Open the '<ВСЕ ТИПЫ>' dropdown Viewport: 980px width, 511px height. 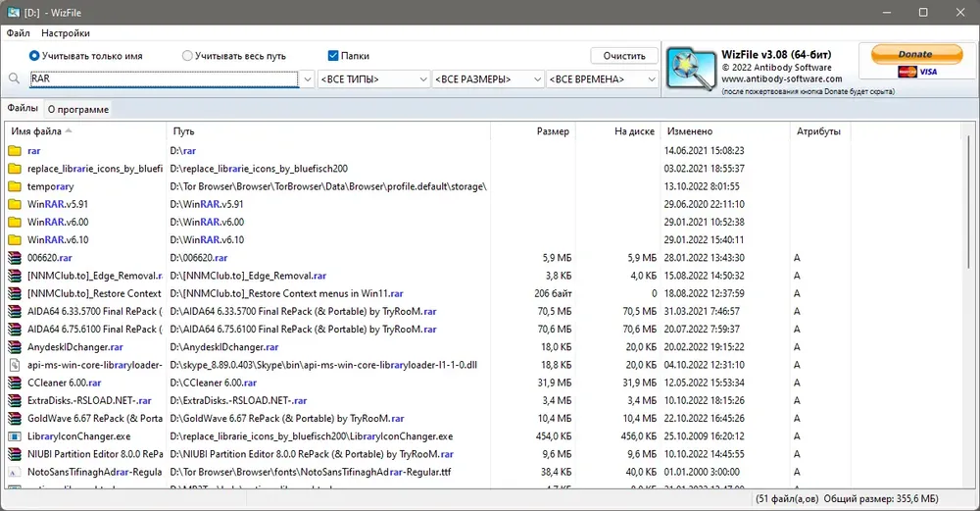pyautogui.click(x=373, y=79)
